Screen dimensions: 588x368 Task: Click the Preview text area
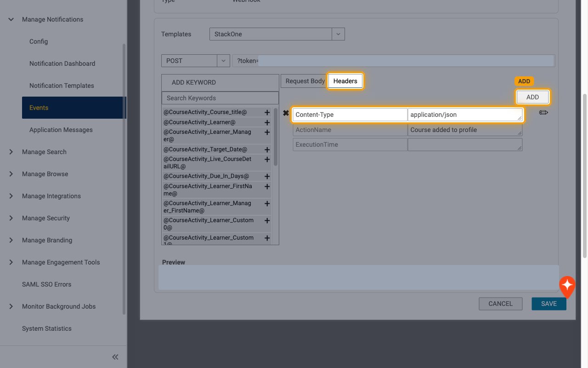click(x=359, y=277)
